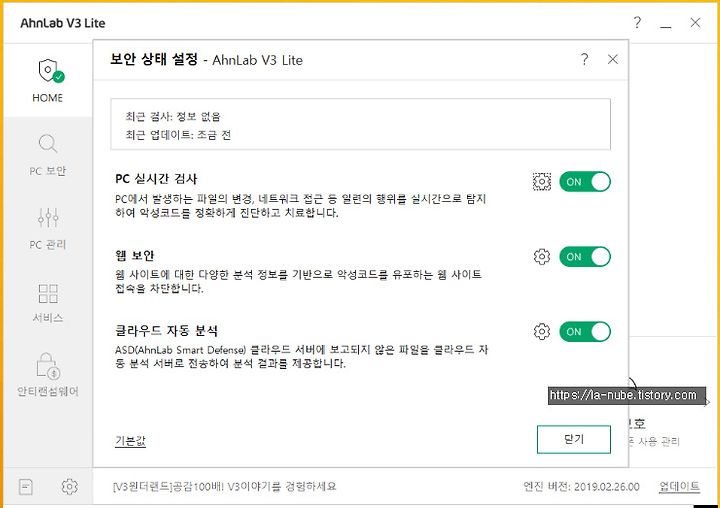Close the 보안 상태 설정 dialog

pyautogui.click(x=613, y=59)
